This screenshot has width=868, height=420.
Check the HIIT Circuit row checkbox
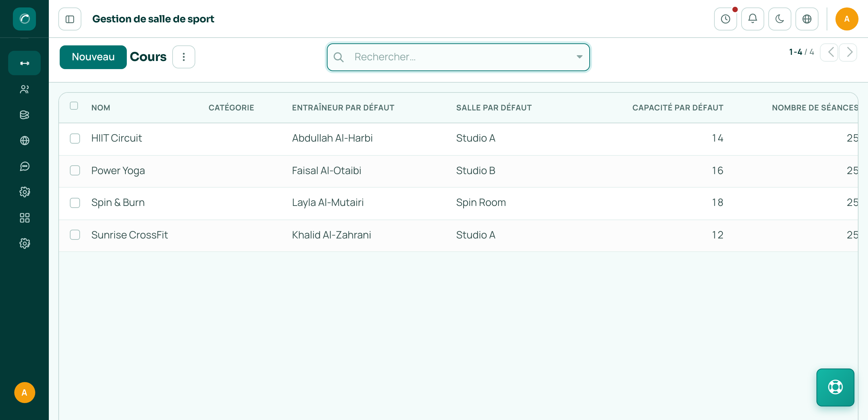coord(75,139)
